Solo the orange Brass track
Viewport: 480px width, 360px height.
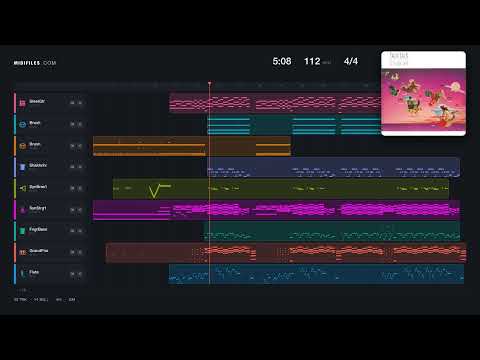coord(80,146)
